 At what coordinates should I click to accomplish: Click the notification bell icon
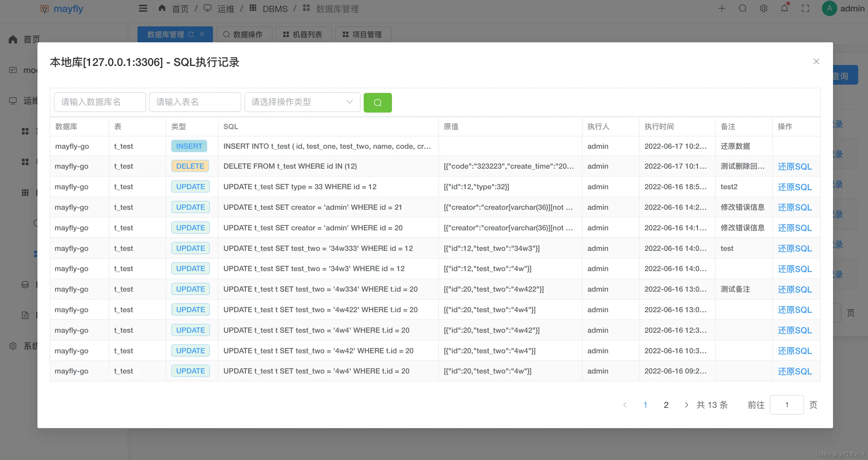[x=785, y=8]
